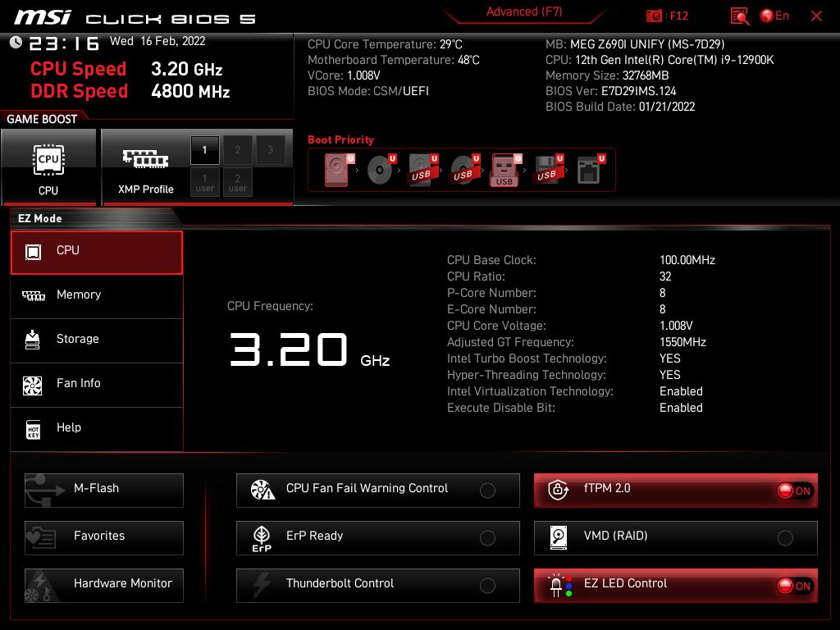This screenshot has width=840, height=630.
Task: Select the network boot device icon
Action: click(x=591, y=170)
